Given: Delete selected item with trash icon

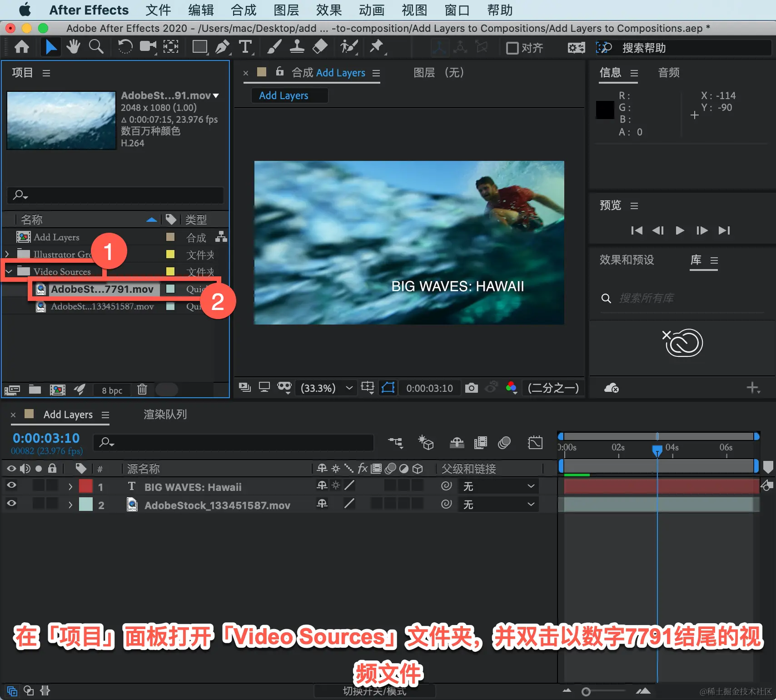Looking at the screenshot, I should tap(142, 390).
